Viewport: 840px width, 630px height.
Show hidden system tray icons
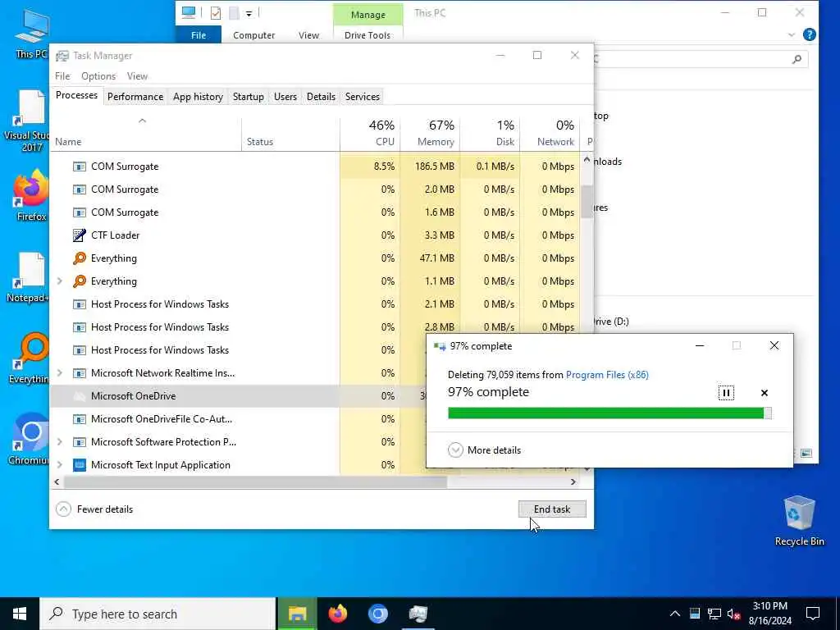pos(675,614)
